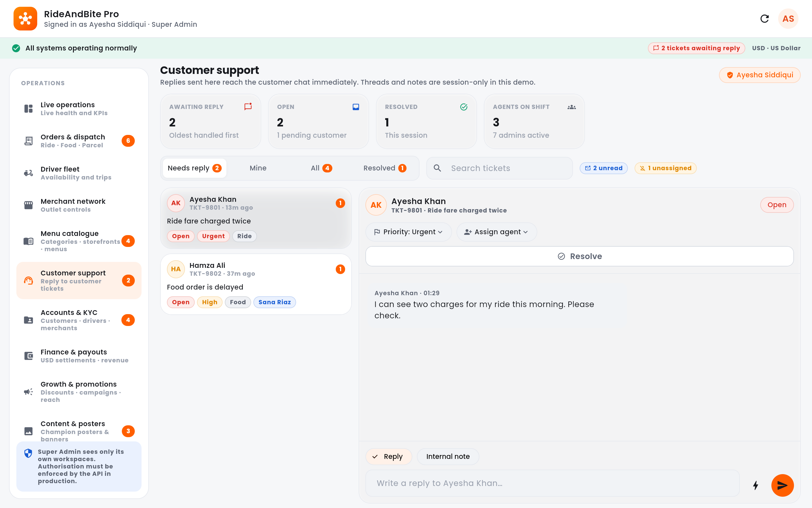Click AK avatar in ticket header
812x508 pixels.
pyautogui.click(x=376, y=205)
